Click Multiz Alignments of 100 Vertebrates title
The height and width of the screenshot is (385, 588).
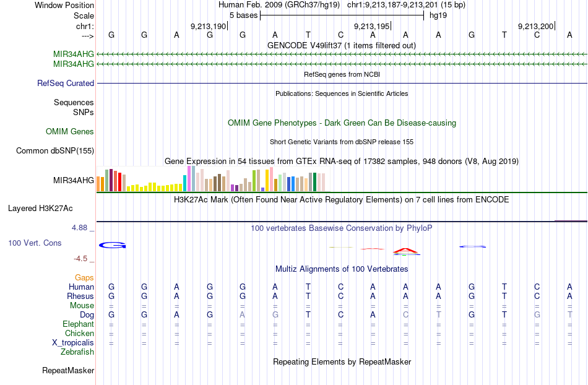(342, 269)
